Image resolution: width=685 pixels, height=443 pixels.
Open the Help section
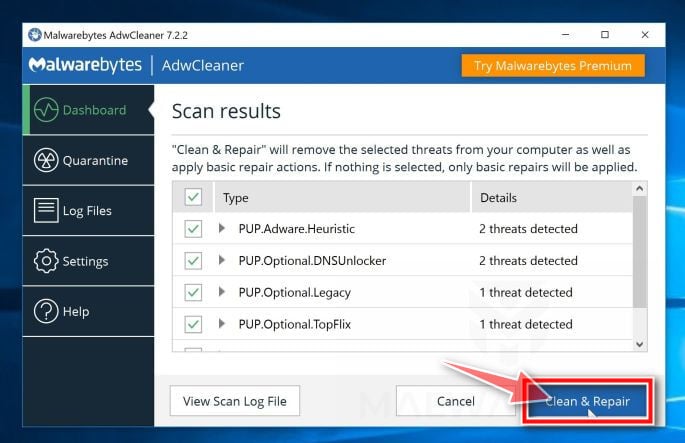coord(88,311)
